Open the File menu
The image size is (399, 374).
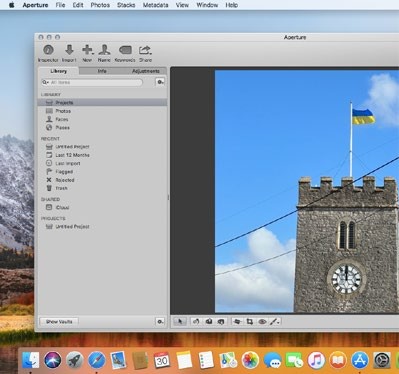(60, 5)
